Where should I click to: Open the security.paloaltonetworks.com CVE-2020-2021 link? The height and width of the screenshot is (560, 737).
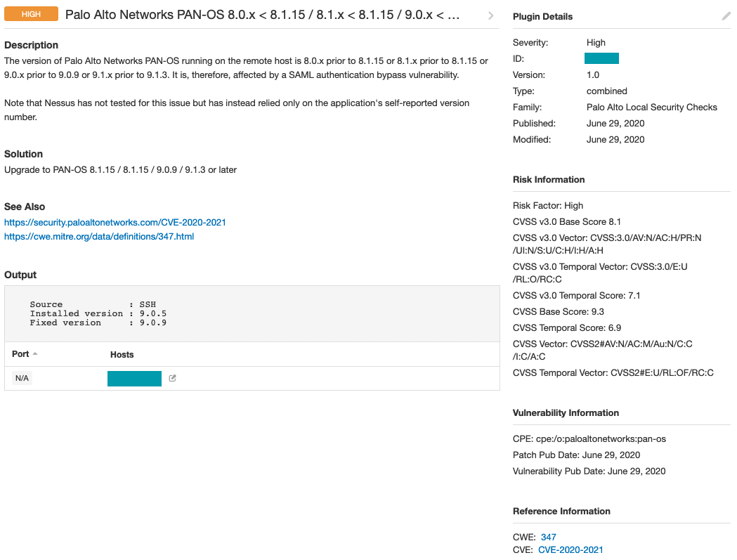[x=115, y=223]
